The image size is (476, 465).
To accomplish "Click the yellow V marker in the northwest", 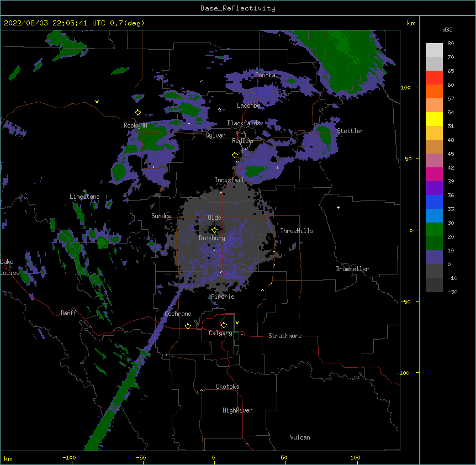I will click(97, 102).
